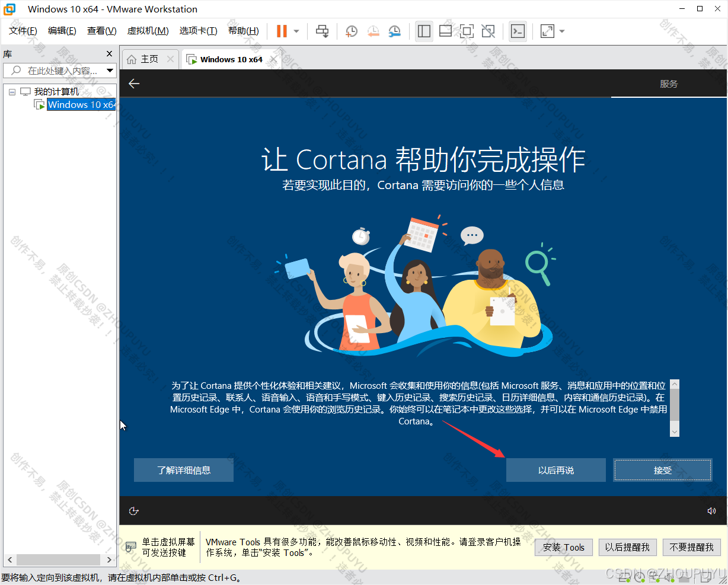
Task: Click the VMware Workstation title bar icon
Action: click(x=10, y=9)
